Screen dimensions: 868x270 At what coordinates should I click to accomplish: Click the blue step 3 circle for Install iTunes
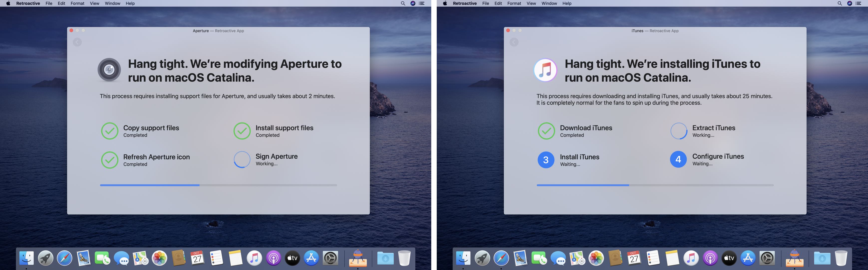pos(546,160)
